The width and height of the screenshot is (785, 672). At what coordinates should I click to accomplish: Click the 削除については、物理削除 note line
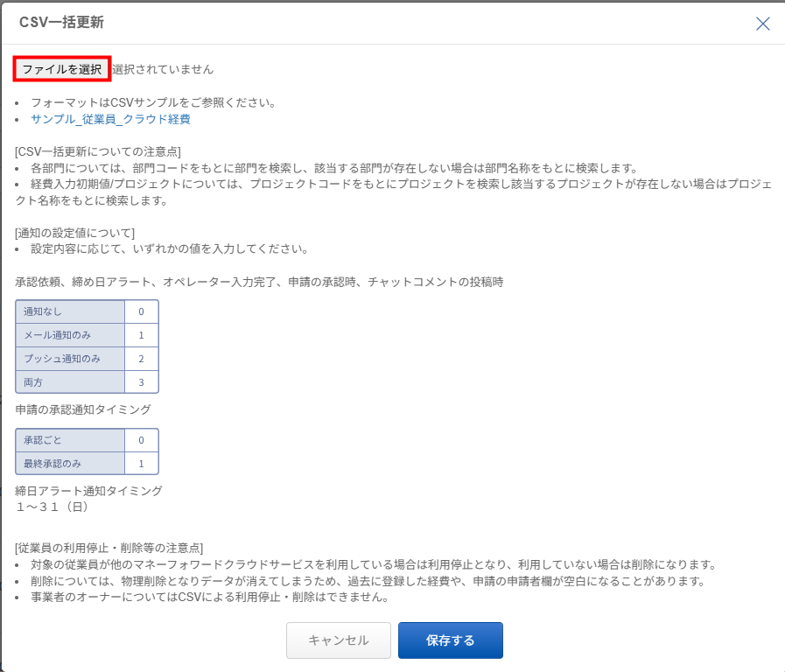pyautogui.click(x=368, y=581)
